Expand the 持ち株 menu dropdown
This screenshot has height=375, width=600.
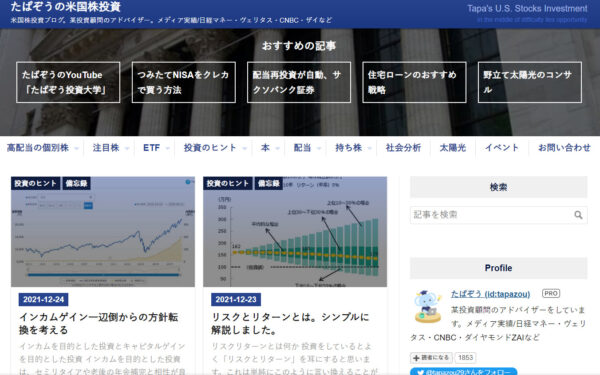353,148
